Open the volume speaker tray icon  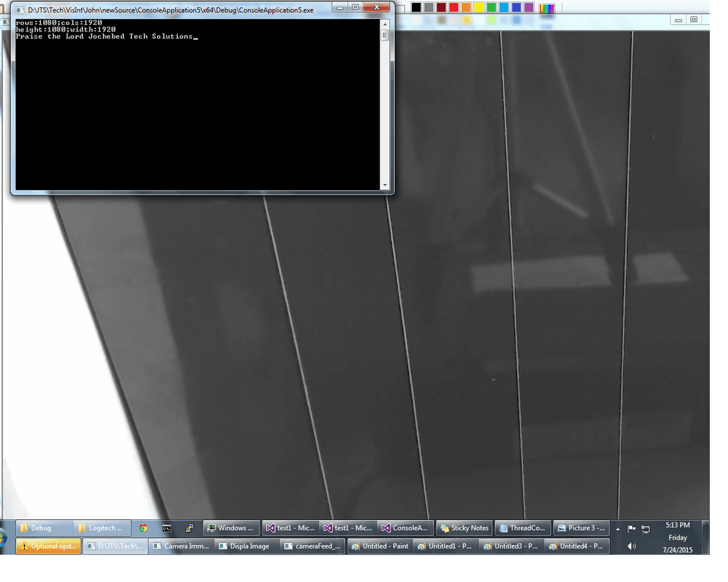click(x=632, y=546)
